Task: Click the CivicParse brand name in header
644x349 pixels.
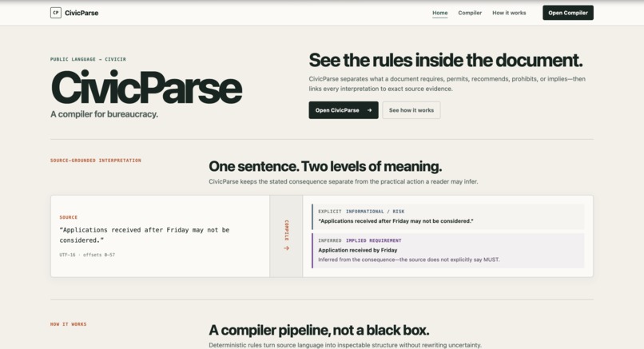Action: click(x=81, y=13)
